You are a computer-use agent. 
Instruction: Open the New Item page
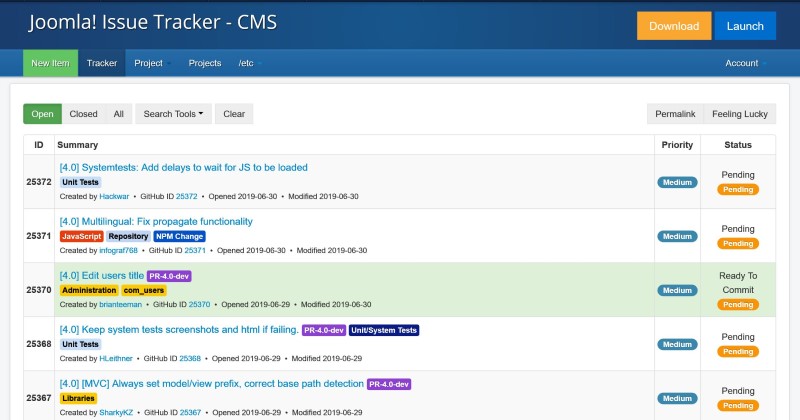tap(50, 63)
